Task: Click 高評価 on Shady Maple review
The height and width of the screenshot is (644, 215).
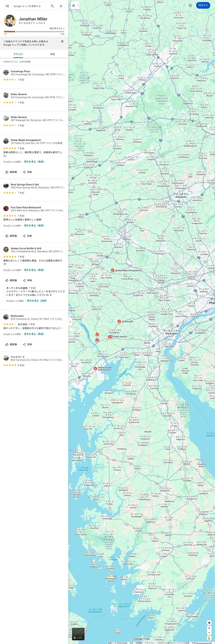Action: tap(11, 172)
